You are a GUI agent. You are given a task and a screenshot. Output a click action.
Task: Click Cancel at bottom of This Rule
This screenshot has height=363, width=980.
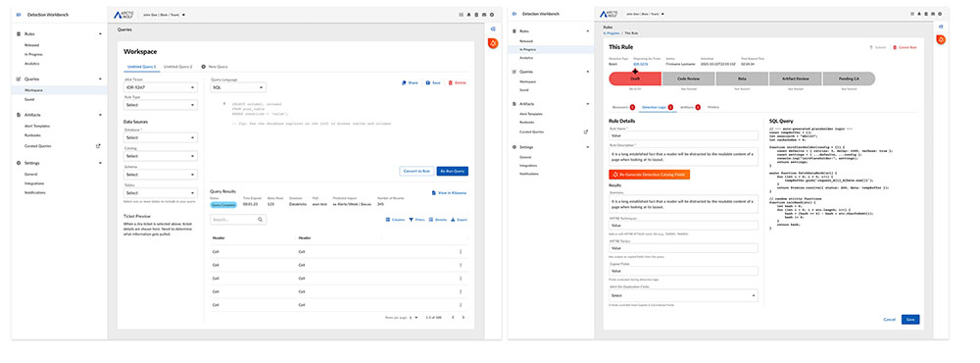[890, 319]
